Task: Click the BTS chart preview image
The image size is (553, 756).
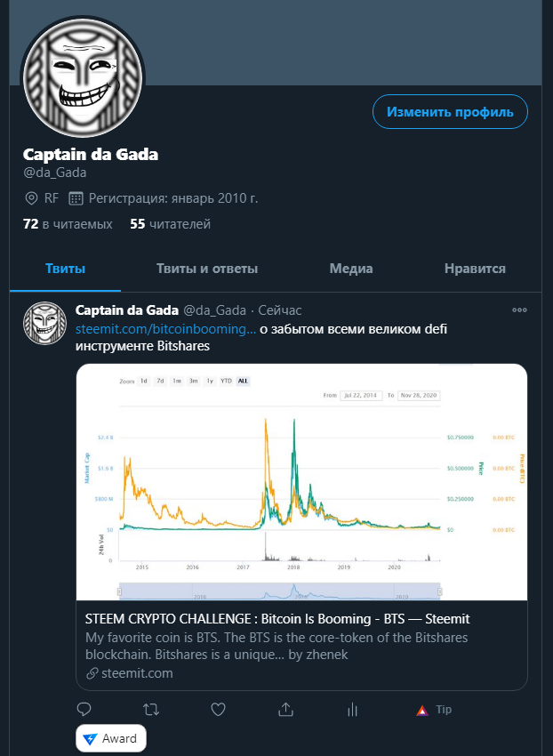Action: (x=301, y=481)
